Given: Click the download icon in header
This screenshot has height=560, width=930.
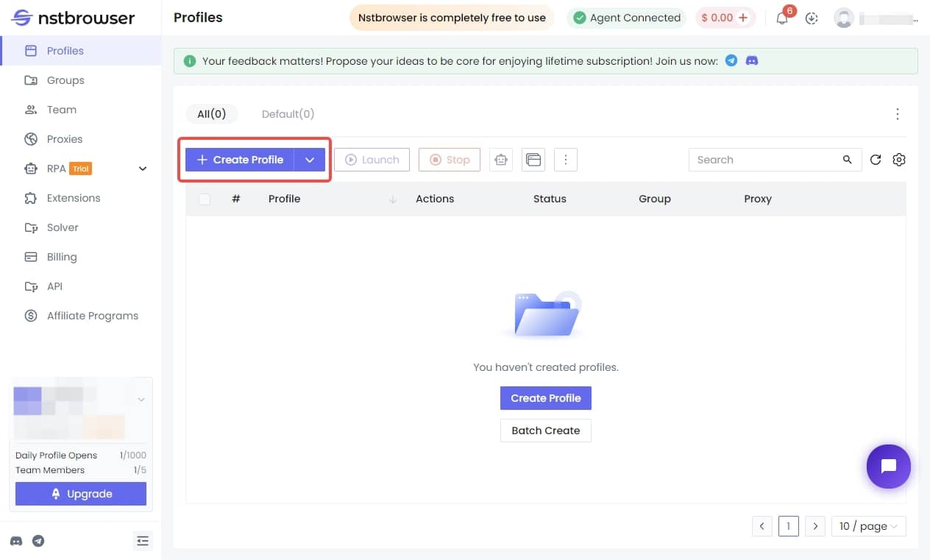Looking at the screenshot, I should pos(812,18).
